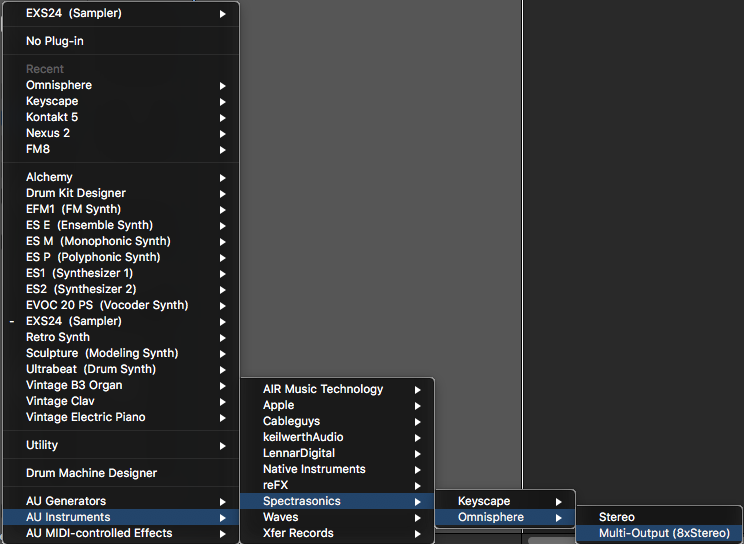Choose ES M (Monophonic Synth)
Screen dimensions: 744x544
pyautogui.click(x=121, y=242)
